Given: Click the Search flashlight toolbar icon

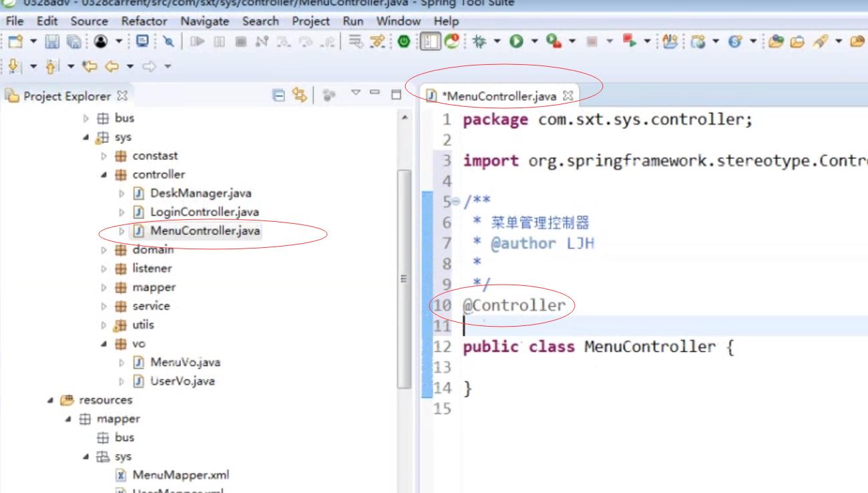Looking at the screenshot, I should (x=820, y=41).
